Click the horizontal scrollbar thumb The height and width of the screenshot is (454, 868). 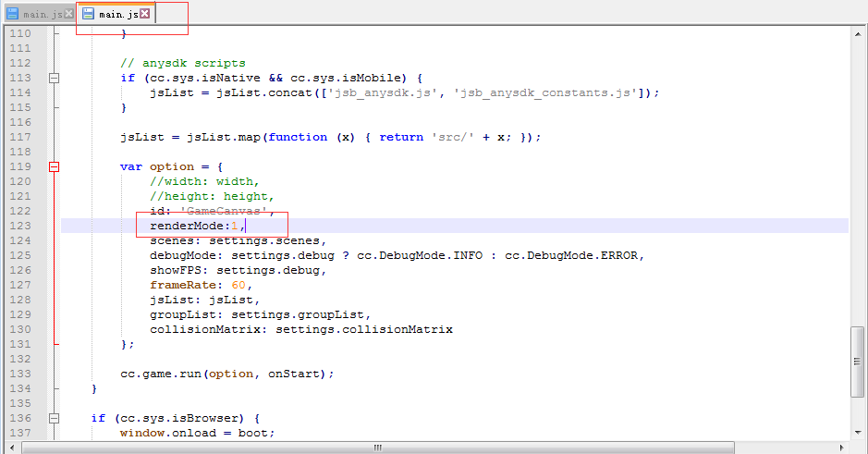click(377, 448)
